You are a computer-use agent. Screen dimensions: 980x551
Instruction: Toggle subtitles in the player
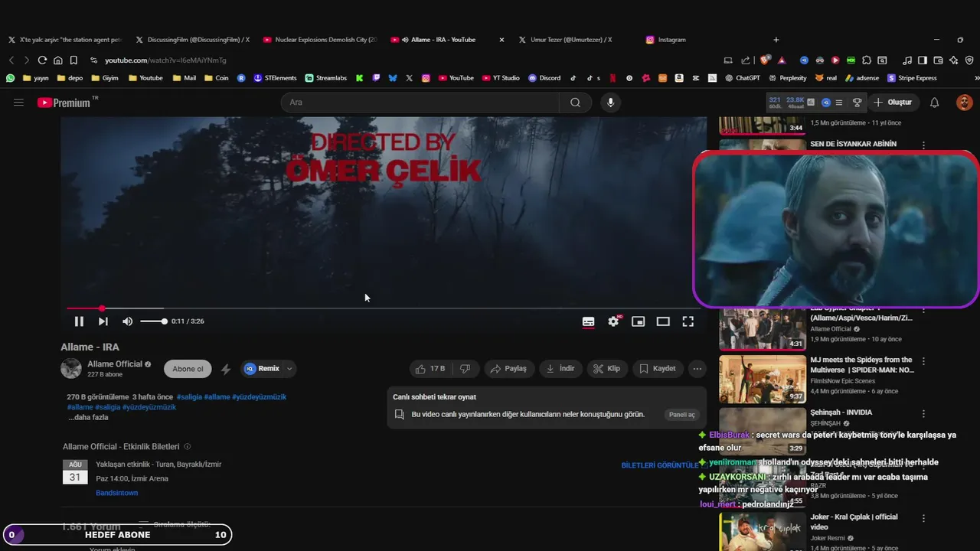(588, 321)
